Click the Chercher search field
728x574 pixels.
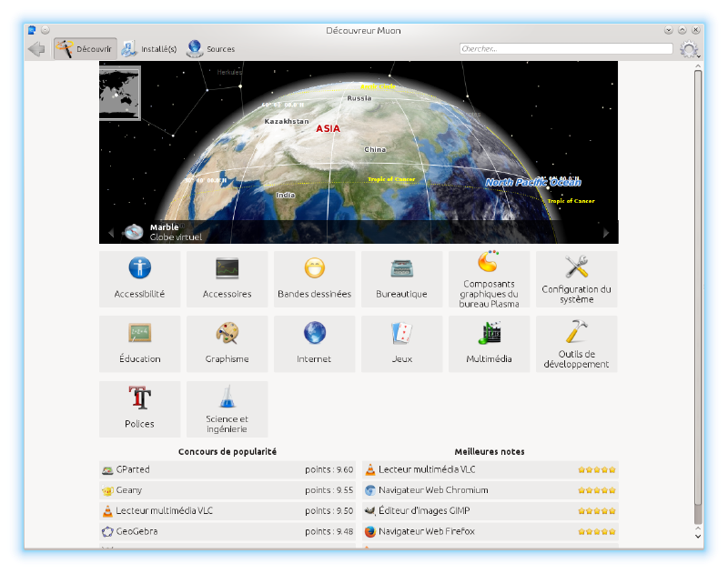click(566, 49)
